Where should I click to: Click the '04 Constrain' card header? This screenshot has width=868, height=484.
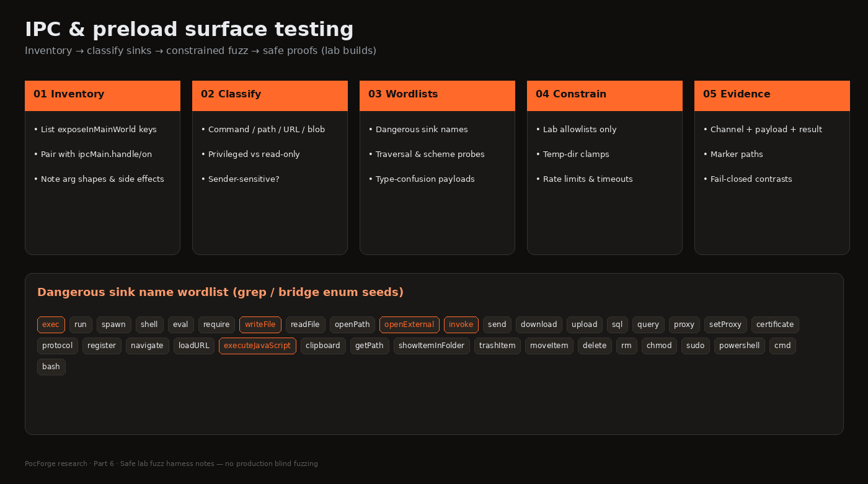coord(604,96)
